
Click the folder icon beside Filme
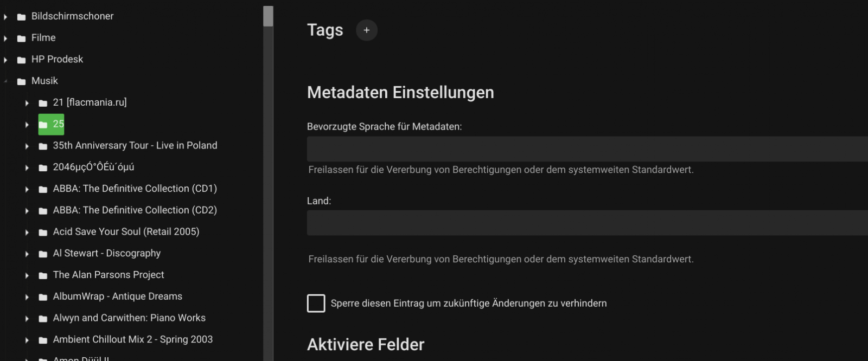(21, 37)
